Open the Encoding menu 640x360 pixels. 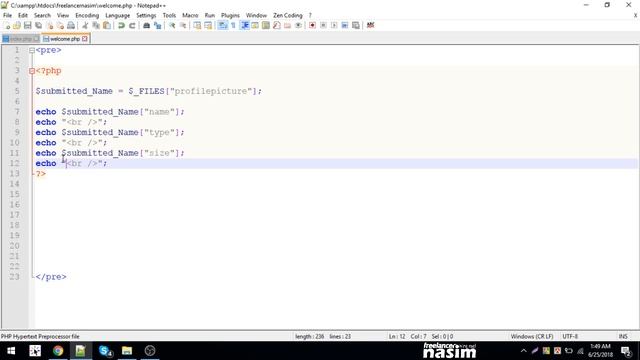(x=87, y=15)
